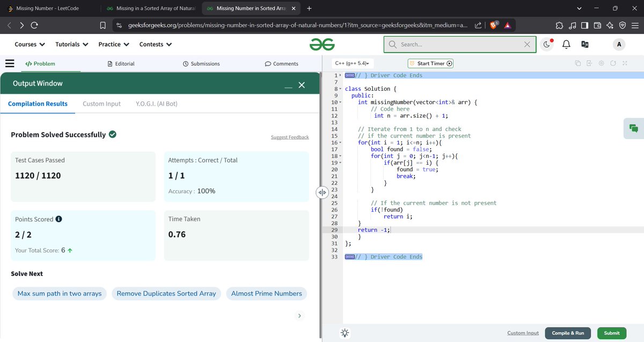Click the editor toolbar icon between copy and settings
644x342 pixels.
tap(589, 63)
